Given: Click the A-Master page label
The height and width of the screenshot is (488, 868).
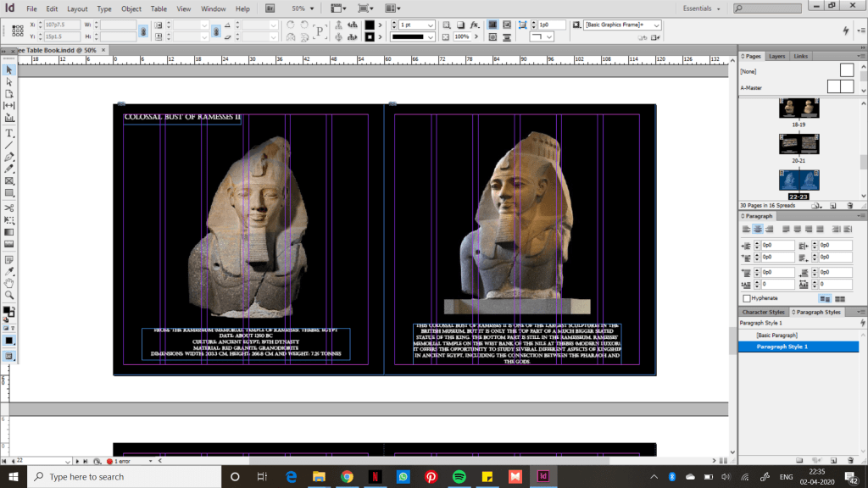Looking at the screenshot, I should [x=753, y=87].
